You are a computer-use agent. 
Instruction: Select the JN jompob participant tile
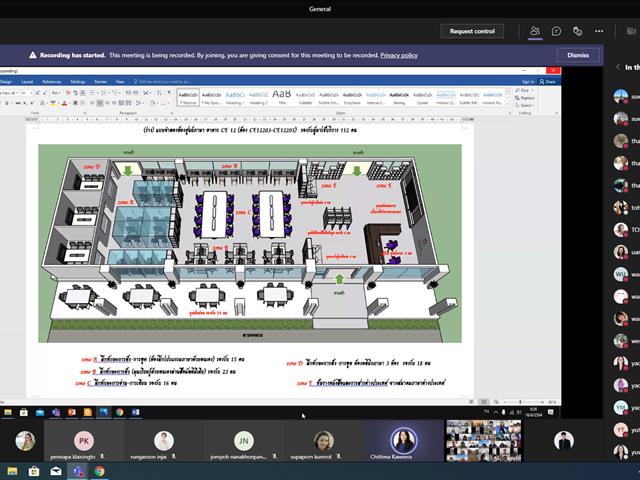coord(244,441)
